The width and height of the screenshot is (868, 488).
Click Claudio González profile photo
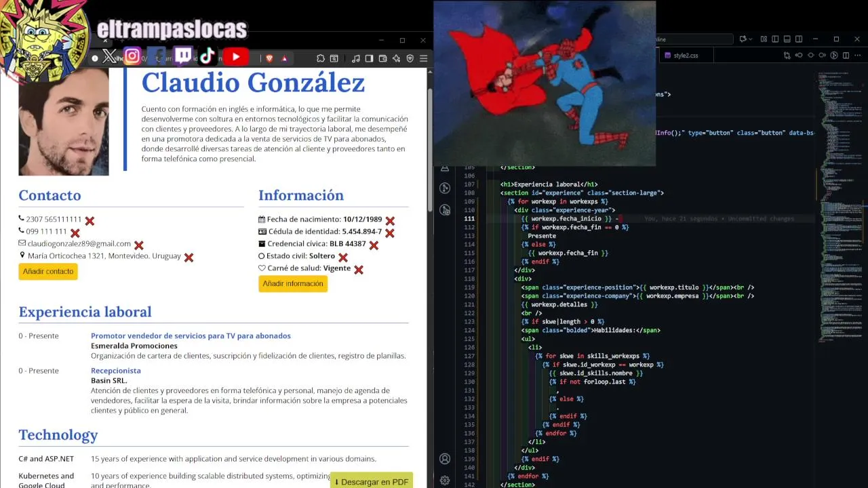coord(64,122)
